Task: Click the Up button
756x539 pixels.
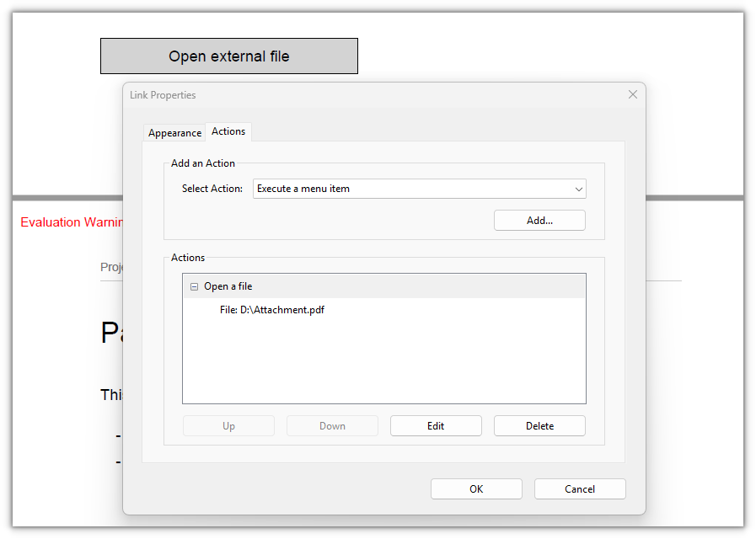Action: tap(228, 426)
